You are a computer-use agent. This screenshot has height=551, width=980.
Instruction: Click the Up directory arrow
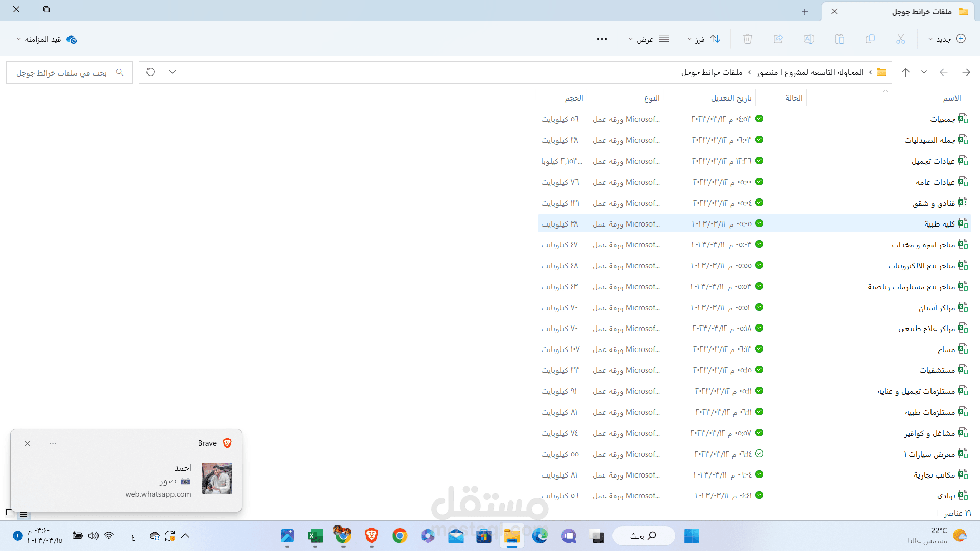coord(905,72)
